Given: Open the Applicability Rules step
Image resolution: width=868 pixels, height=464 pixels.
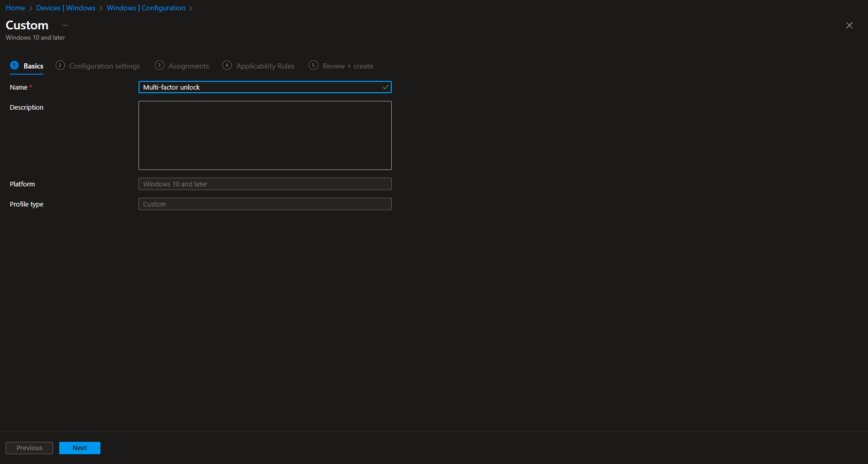Looking at the screenshot, I should pos(265,66).
